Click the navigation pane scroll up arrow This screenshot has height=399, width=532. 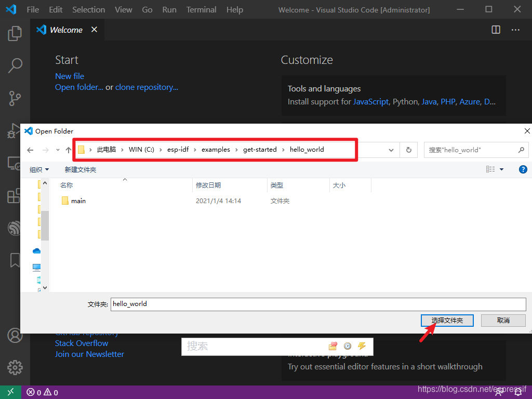point(45,183)
